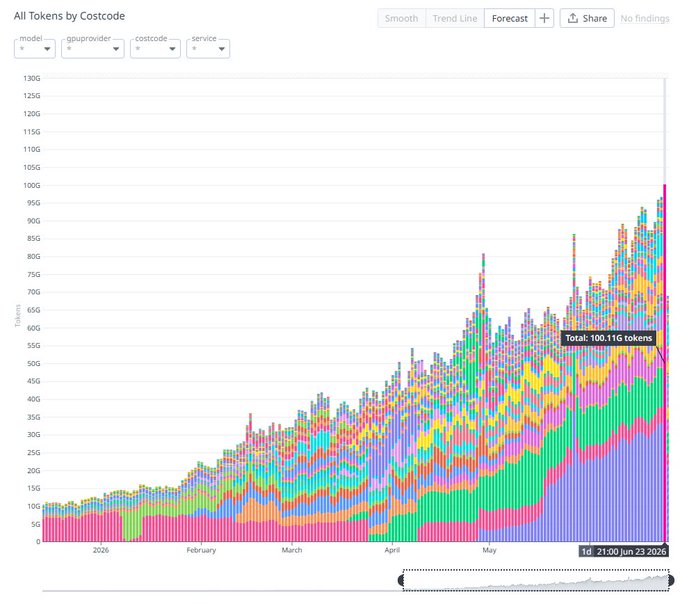Toggle the Forecast option
Image resolution: width=680 pixels, height=604 pixels.
tap(510, 18)
